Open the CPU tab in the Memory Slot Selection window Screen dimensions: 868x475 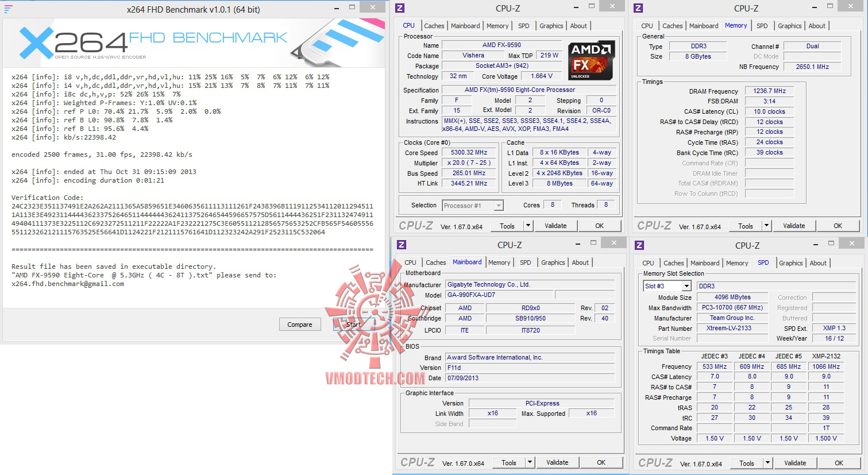point(648,263)
